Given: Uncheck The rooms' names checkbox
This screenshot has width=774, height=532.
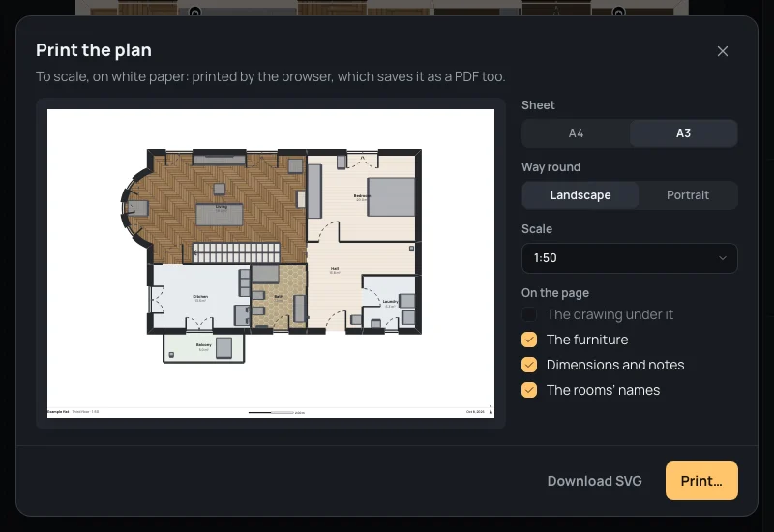Looking at the screenshot, I should (x=529, y=390).
